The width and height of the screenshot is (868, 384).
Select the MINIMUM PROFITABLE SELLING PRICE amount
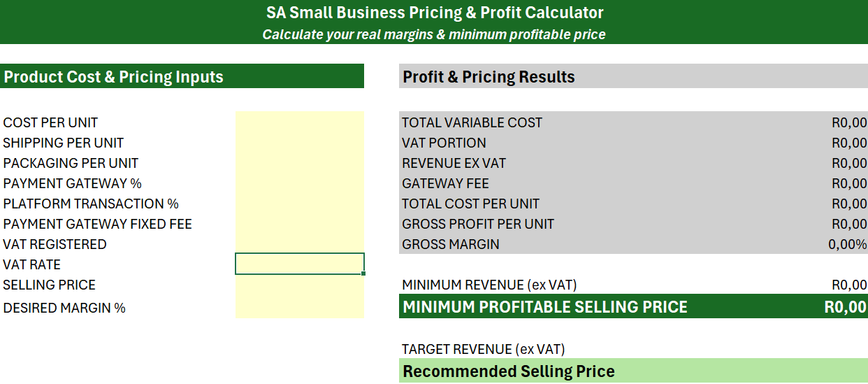845,307
